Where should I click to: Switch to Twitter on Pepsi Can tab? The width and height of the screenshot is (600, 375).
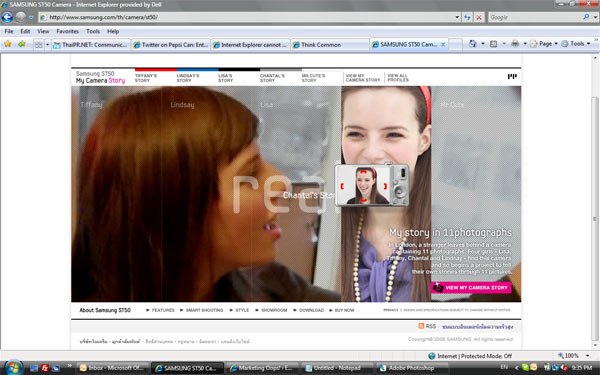171,45
